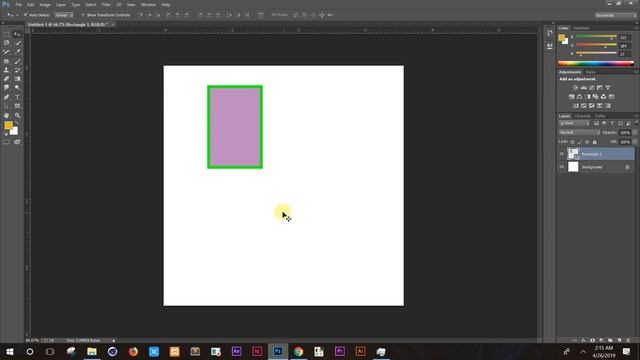The image size is (640, 360).
Task: Swap foreground and background colors
Action: pyautogui.click(x=17, y=123)
